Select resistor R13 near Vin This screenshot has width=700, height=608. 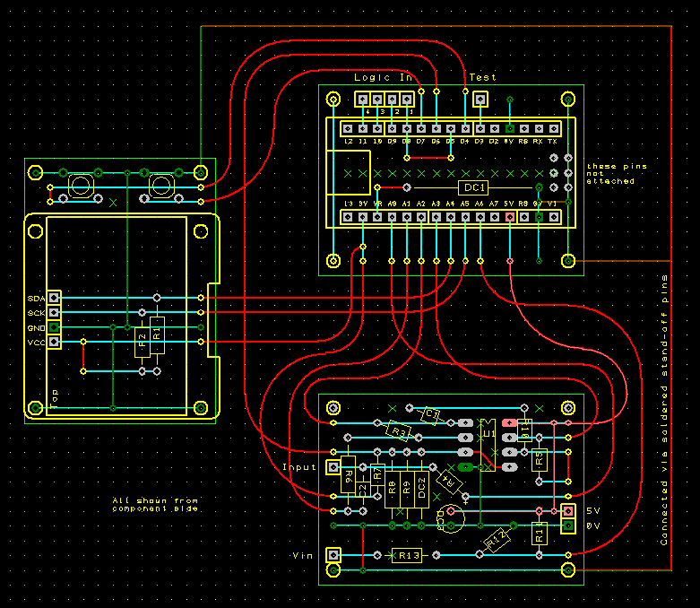tap(407, 555)
